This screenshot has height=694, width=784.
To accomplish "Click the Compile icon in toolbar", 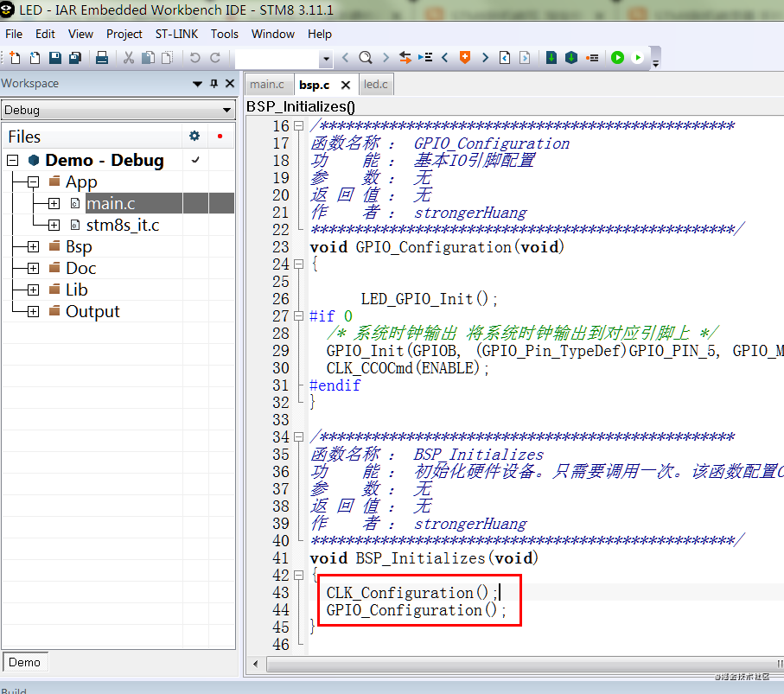I will tap(551, 58).
